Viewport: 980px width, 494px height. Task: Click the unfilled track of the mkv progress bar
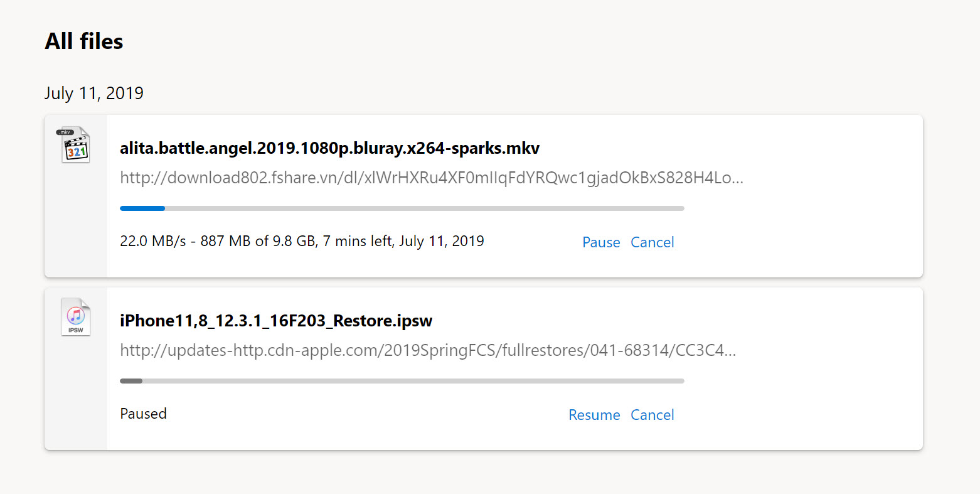[x=425, y=208]
